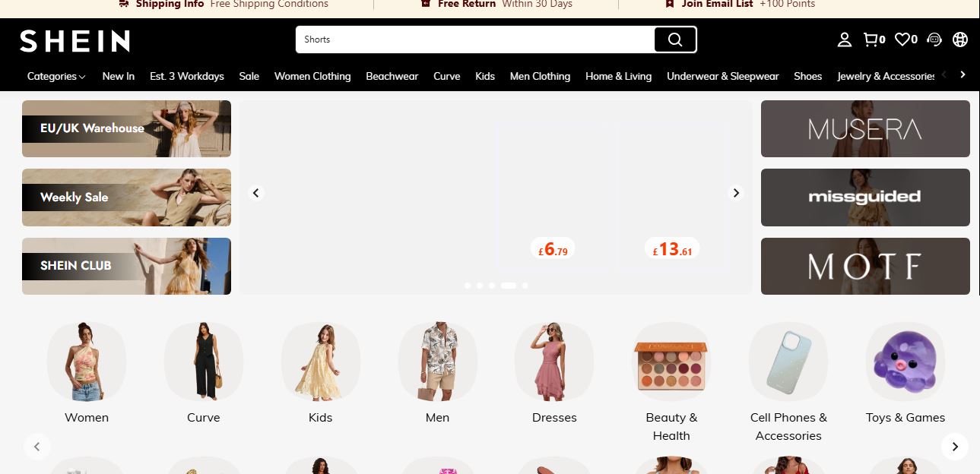980x474 pixels.
Task: Click the Within 30 Days return link
Action: [x=537, y=4]
